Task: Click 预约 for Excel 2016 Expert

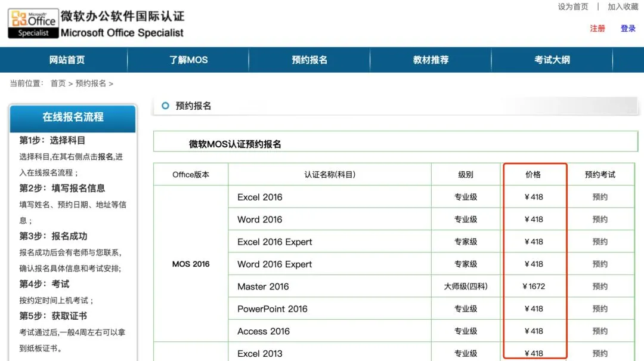Action: point(600,242)
